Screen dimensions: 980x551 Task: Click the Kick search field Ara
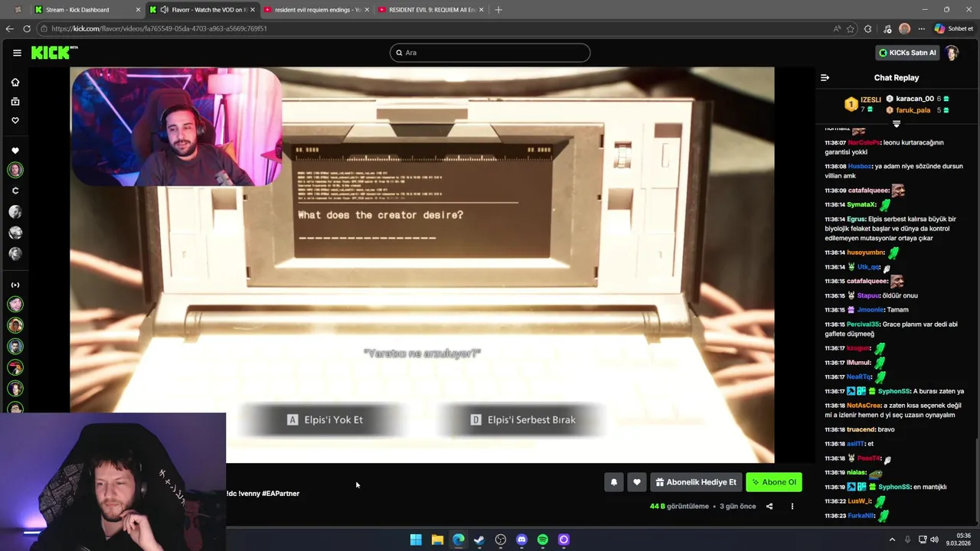(x=490, y=53)
